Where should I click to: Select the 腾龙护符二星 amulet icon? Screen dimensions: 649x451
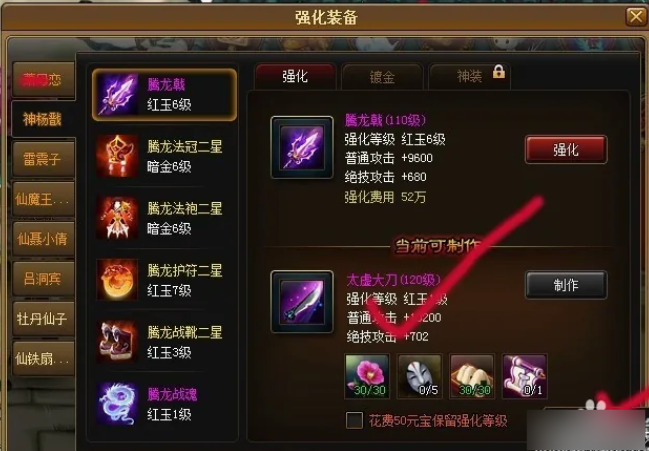pyautogui.click(x=118, y=279)
